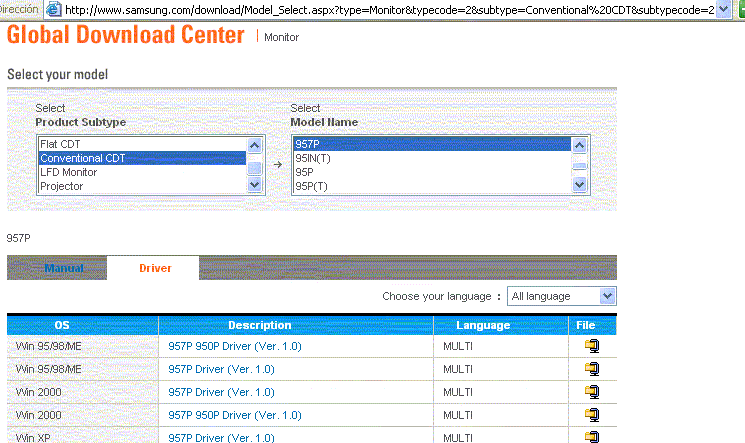Download the Win 2000 957P Driver file
This screenshot has width=745, height=443.
click(x=592, y=392)
